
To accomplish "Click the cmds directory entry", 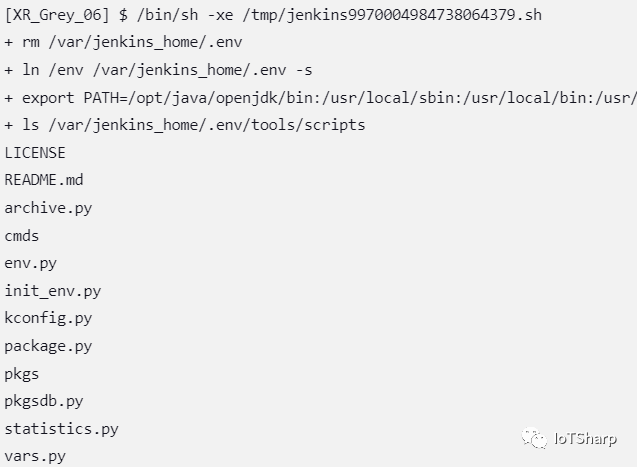I will (x=22, y=236).
